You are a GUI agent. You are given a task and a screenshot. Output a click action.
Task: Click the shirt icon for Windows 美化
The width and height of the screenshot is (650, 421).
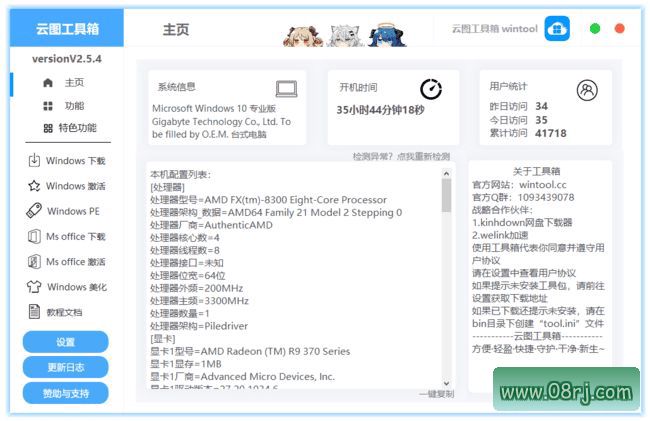tap(34, 287)
